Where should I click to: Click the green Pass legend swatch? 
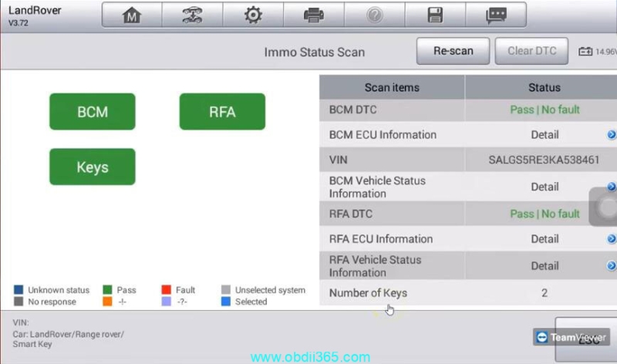107,290
